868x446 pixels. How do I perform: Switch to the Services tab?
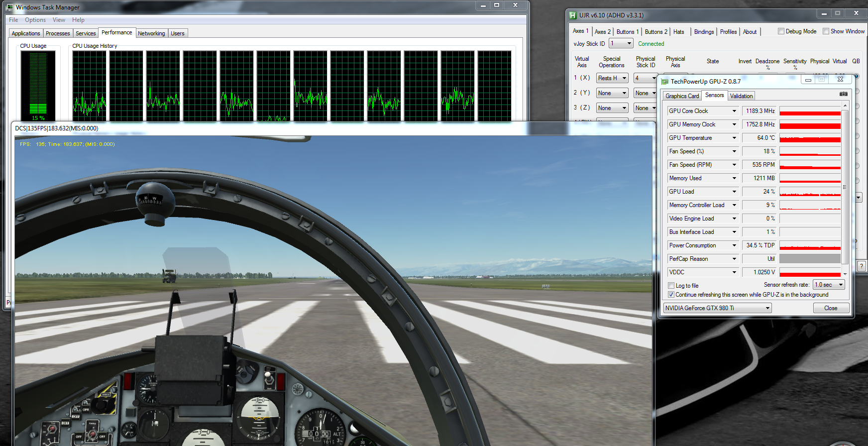pos(86,33)
